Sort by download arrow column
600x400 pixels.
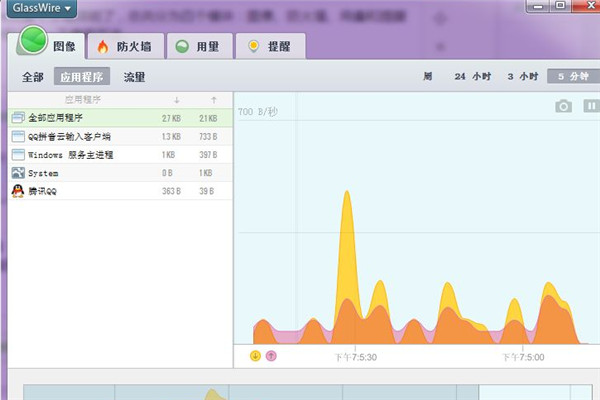pyautogui.click(x=176, y=100)
